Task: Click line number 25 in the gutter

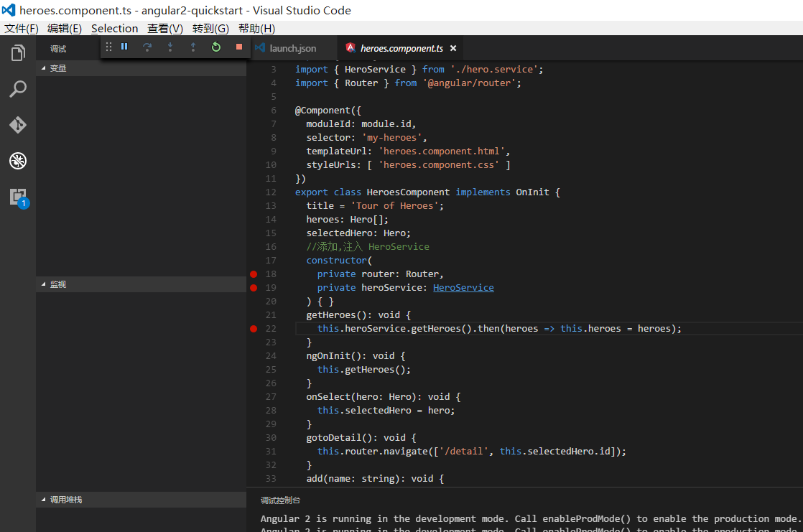Action: (271, 370)
